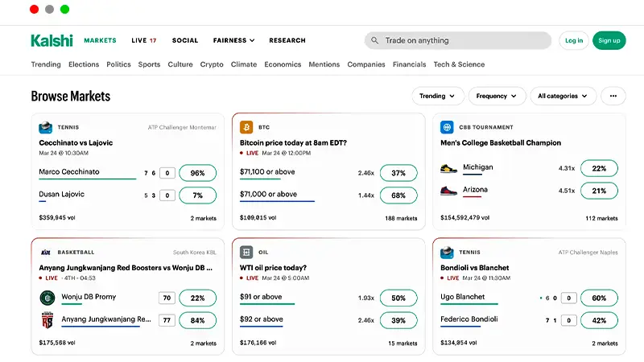Viewport: 644px width, 362px height.
Task: Select the Trending category
Action: 46,64
